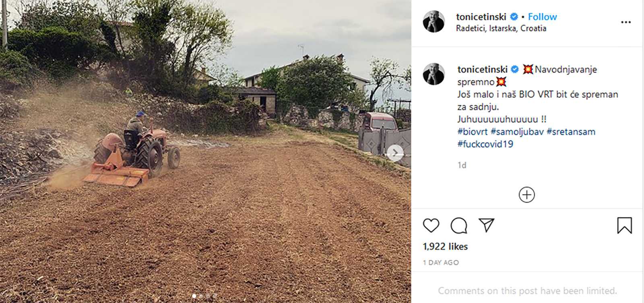This screenshot has height=303, width=644.
Task: Open comments with the speech bubble icon
Action: [x=459, y=226]
